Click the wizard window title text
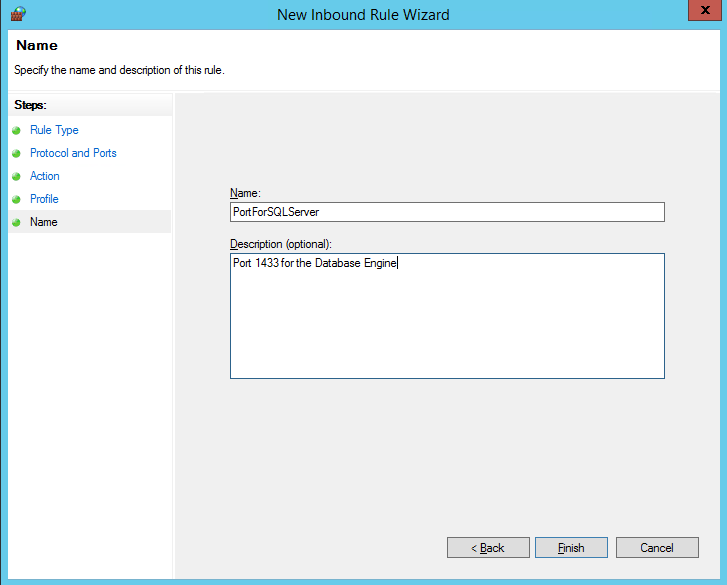 pos(363,14)
